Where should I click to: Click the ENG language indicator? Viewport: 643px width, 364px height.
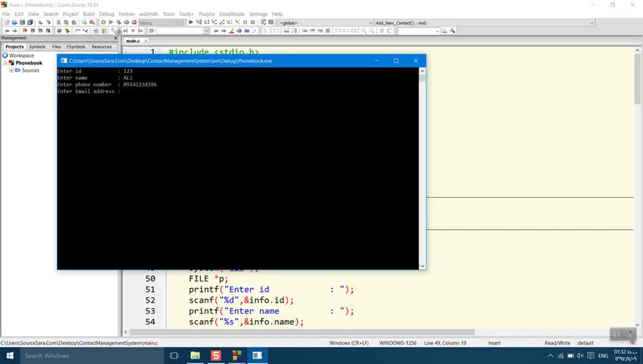point(603,356)
